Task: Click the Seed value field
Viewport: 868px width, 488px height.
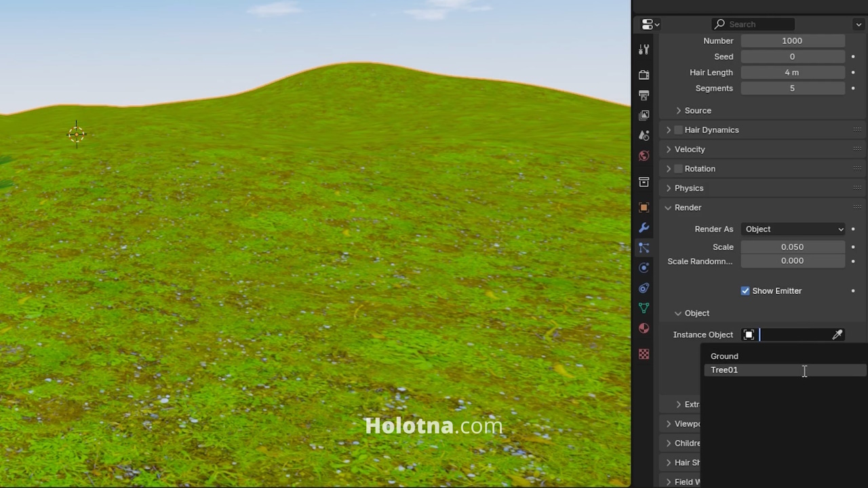Action: 793,56
